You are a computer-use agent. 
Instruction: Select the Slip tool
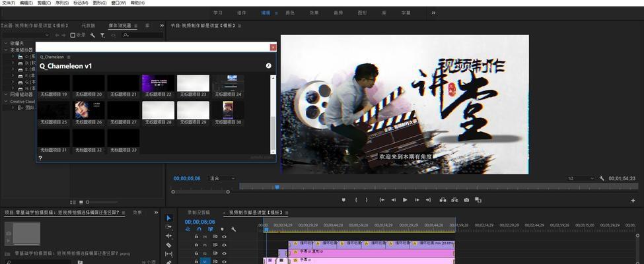point(169,254)
